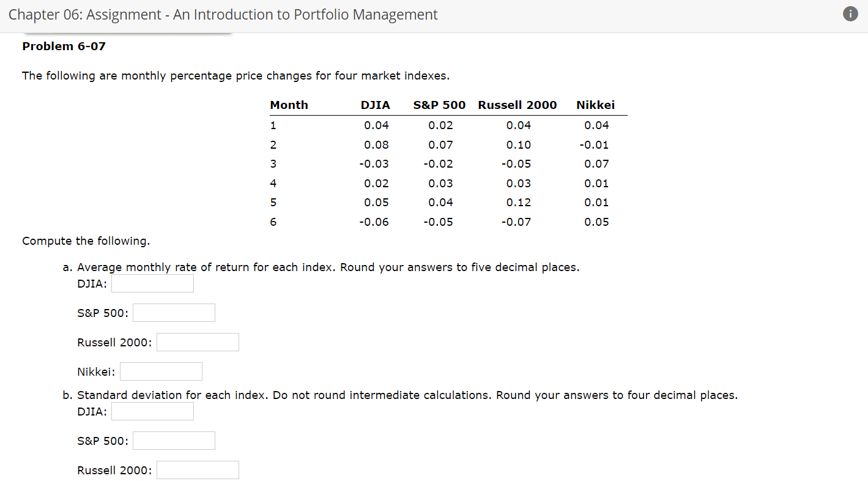Click the S&P 500 box in part b

[x=174, y=440]
